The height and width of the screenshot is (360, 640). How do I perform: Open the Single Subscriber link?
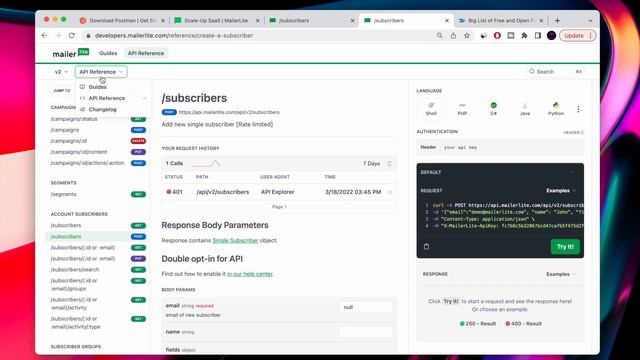tap(236, 240)
